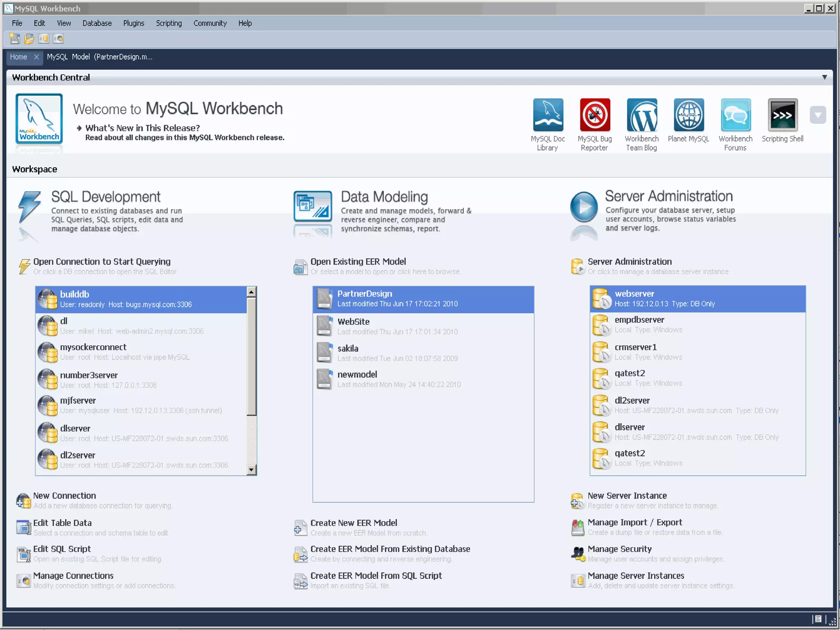Click the Planet MySQL globe icon
This screenshot has width=840, height=630.
pyautogui.click(x=688, y=115)
